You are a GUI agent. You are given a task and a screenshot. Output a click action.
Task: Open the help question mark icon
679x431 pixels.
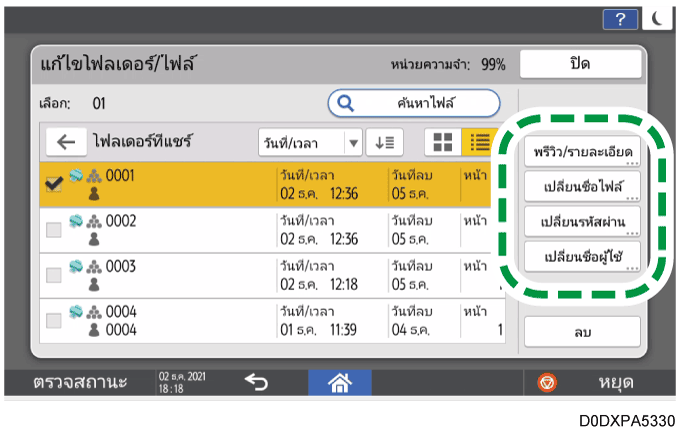[x=625, y=18]
